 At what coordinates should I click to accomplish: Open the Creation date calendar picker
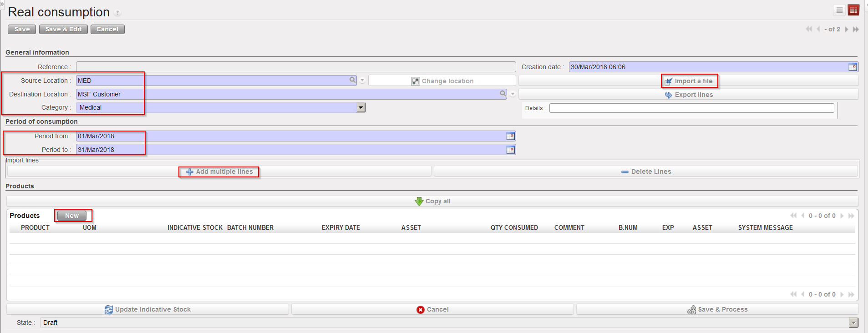[x=853, y=67]
